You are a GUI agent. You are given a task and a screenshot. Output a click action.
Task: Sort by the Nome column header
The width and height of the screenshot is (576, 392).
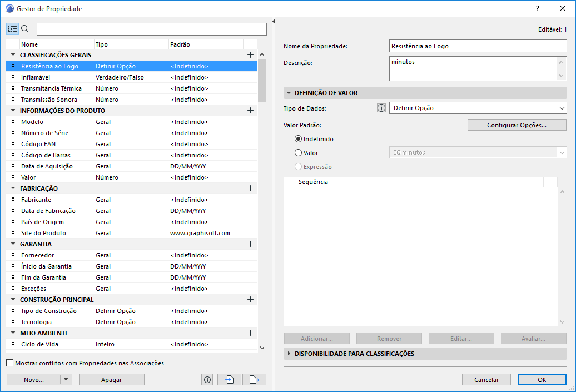(x=57, y=44)
